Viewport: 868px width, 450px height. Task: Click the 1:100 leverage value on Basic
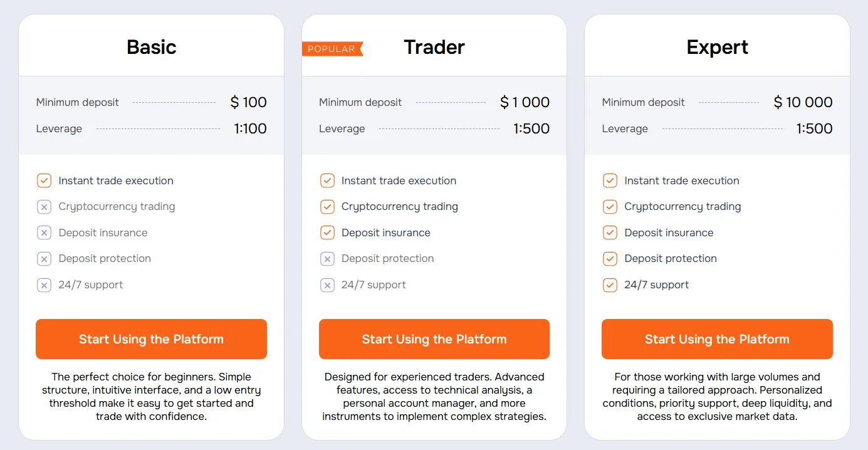point(250,128)
